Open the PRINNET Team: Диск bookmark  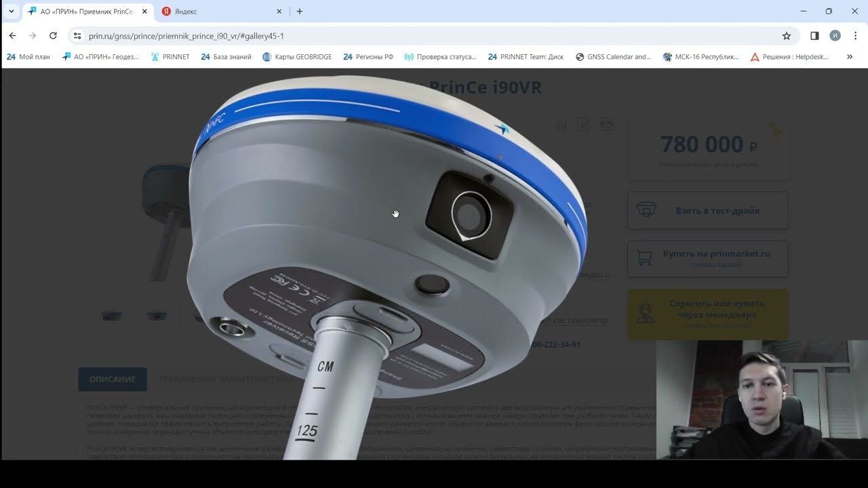coord(526,57)
